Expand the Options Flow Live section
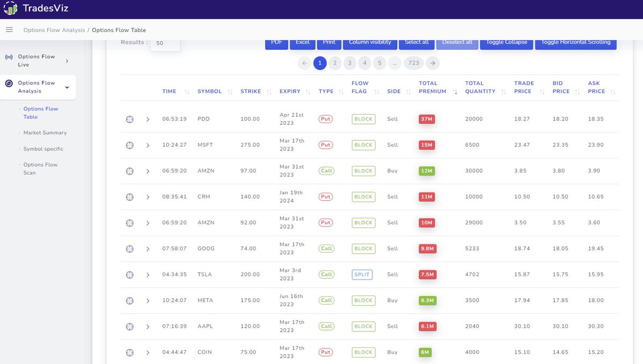Screen dimensions: 643x364 [66, 60]
